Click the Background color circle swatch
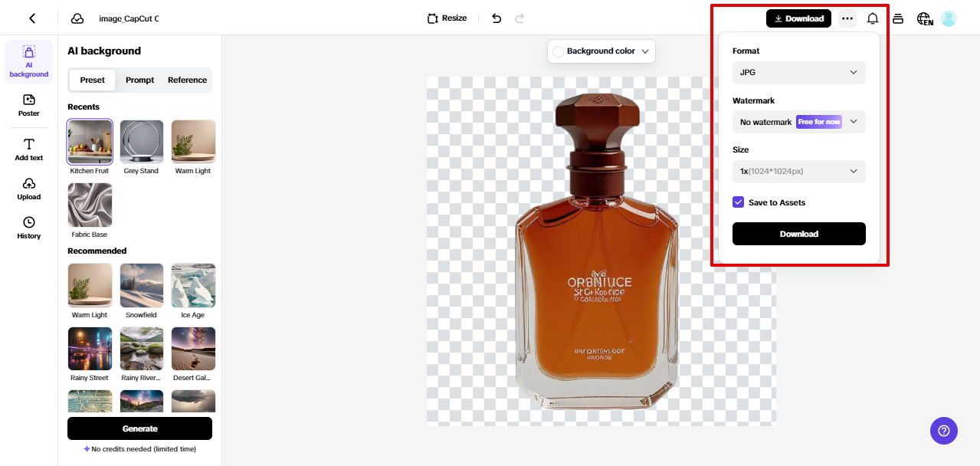Viewport: 980px width, 466px height. (558, 51)
